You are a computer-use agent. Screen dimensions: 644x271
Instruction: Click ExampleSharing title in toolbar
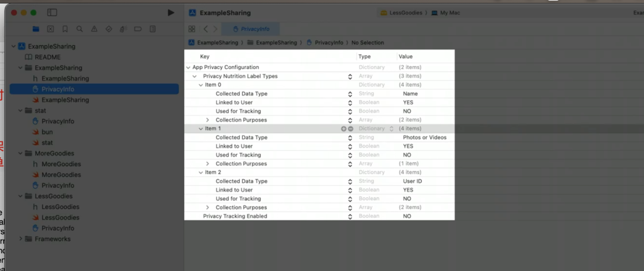[x=225, y=13]
